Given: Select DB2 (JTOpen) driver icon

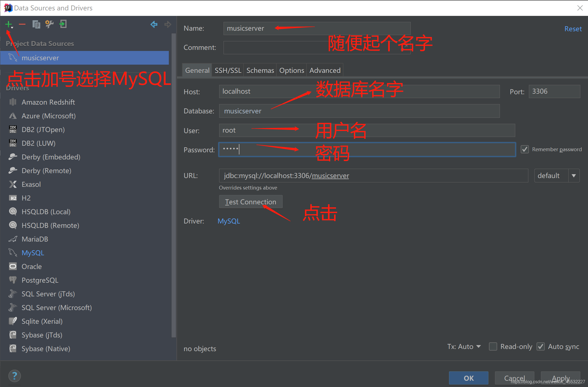Looking at the screenshot, I should pos(13,130).
